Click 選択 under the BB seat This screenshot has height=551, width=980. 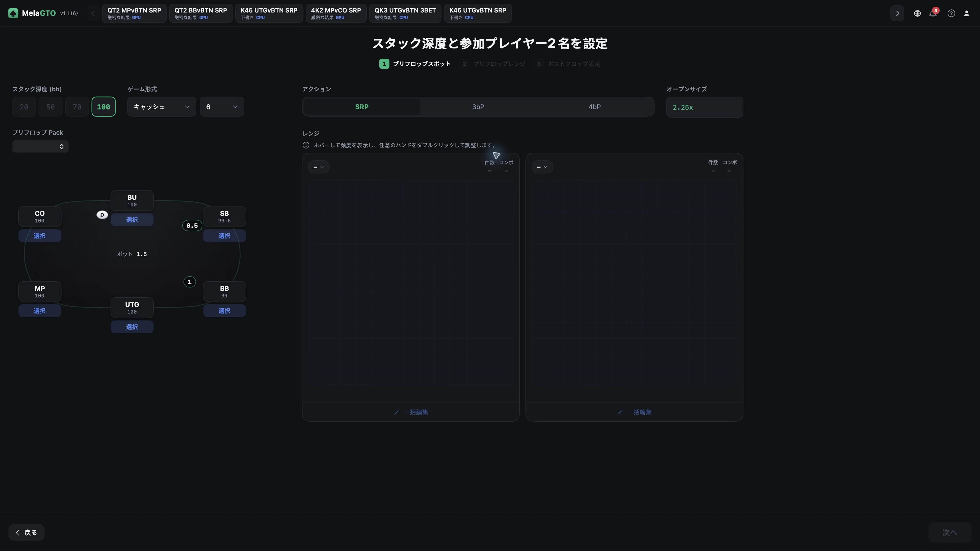coord(225,311)
